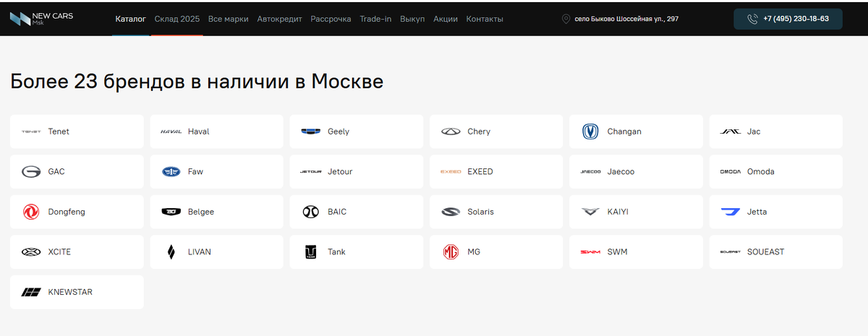
Task: Open the Jetta brand name link
Action: pos(757,212)
